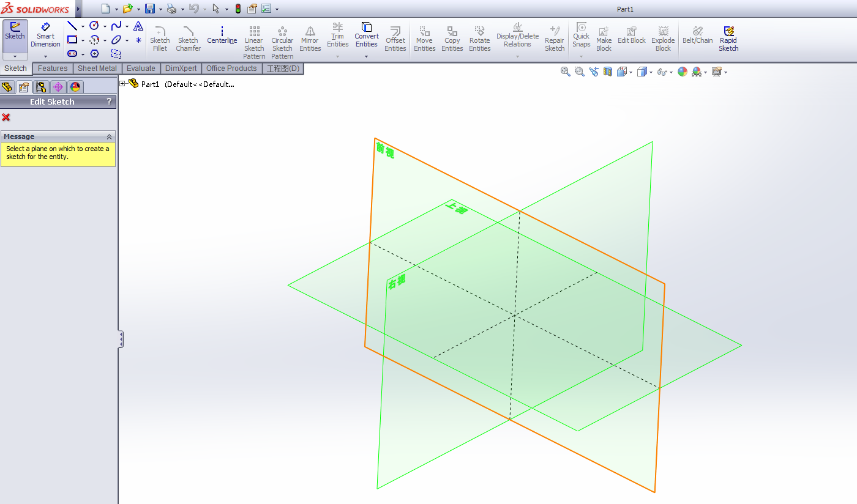Select the Circle sketch tool
Viewport: 857px width, 504px height.
[94, 26]
